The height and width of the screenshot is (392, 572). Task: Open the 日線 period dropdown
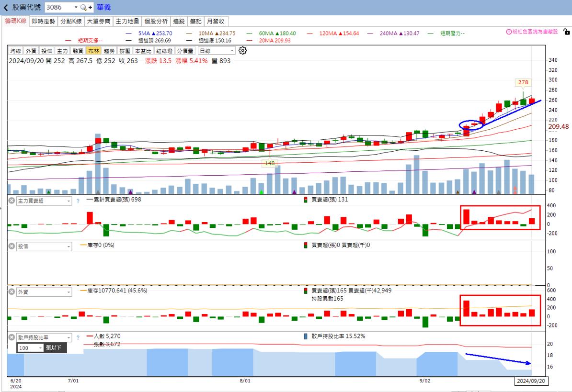[217, 51]
